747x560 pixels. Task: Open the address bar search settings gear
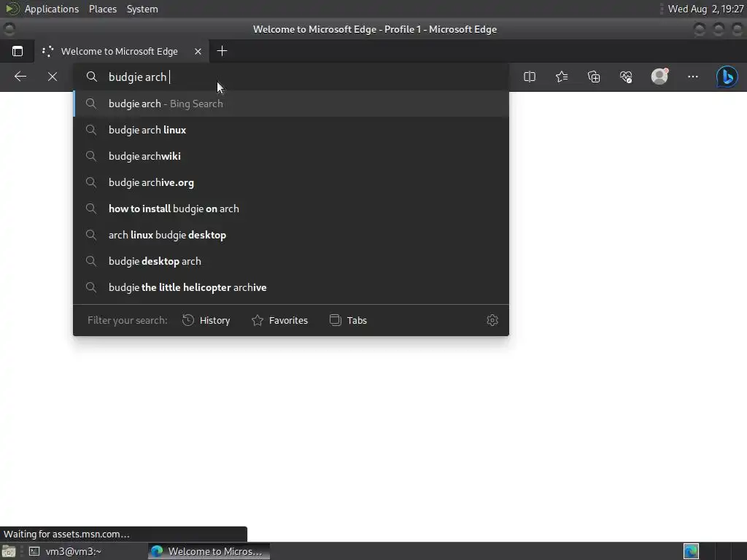point(492,321)
